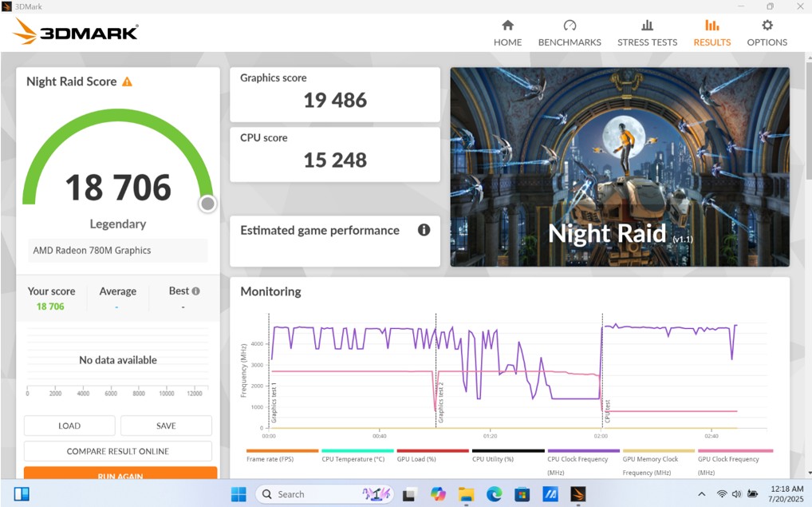The width and height of the screenshot is (812, 507).
Task: Click the grey score gauge handle
Action: point(207,204)
